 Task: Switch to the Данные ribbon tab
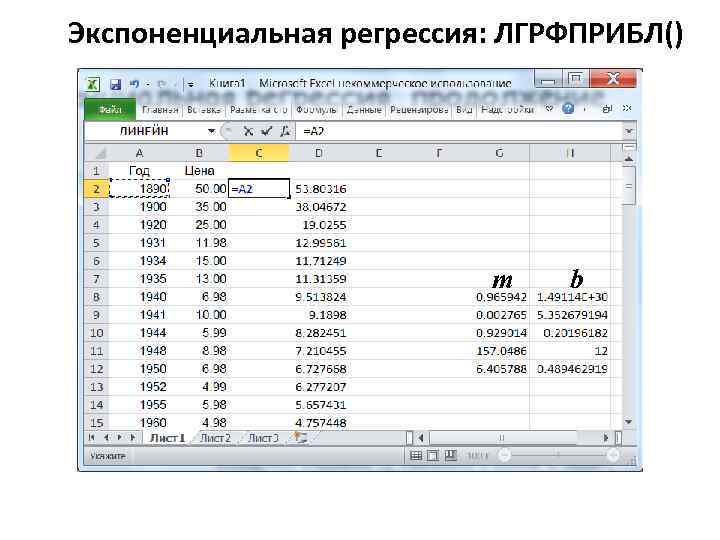364,110
